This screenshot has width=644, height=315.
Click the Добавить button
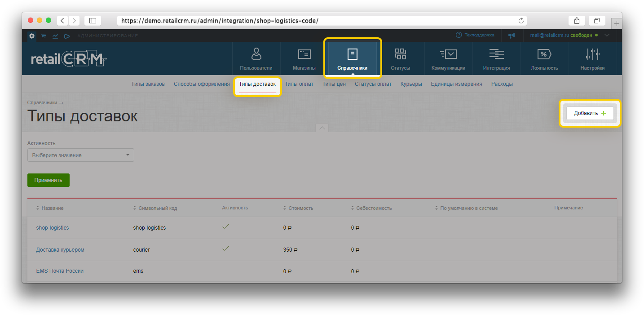(590, 113)
